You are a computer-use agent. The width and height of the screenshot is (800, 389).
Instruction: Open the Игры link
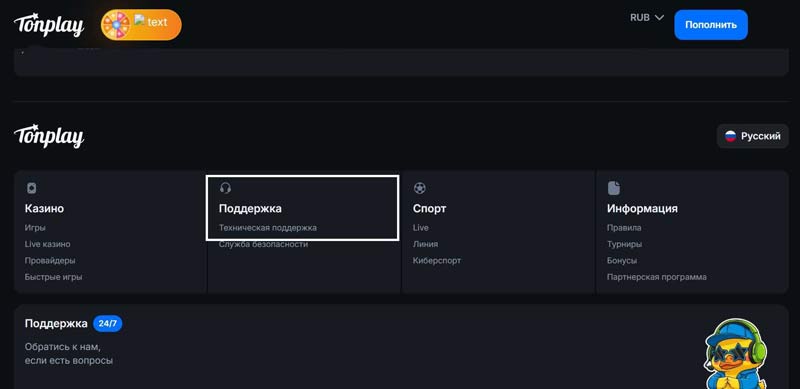[x=35, y=228]
